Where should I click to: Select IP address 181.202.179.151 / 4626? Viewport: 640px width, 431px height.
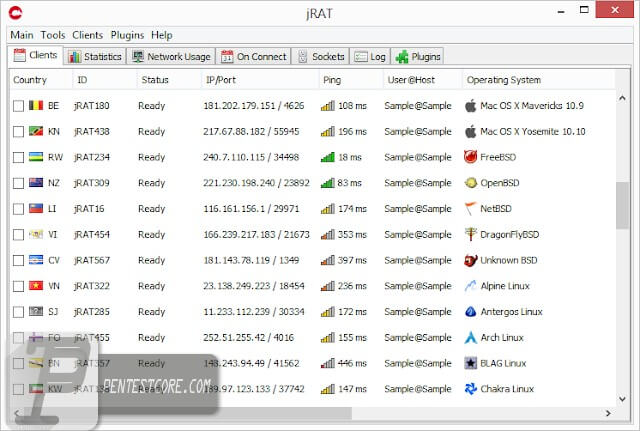(253, 106)
